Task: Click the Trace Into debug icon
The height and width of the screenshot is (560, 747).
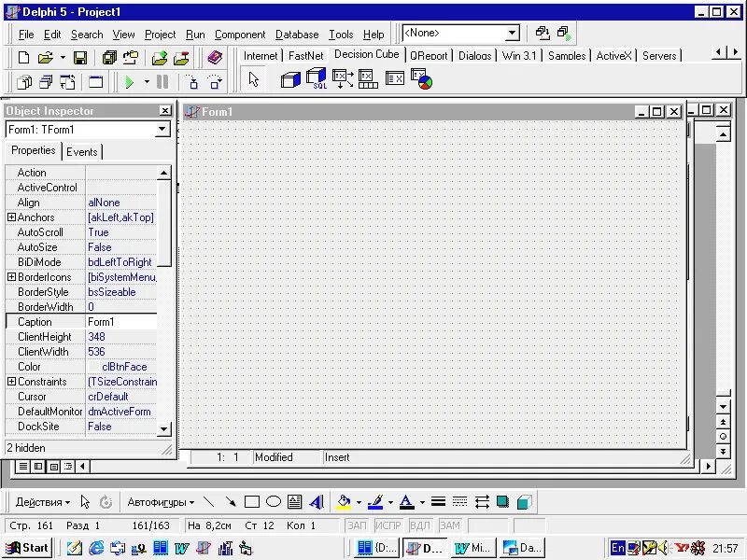Action: point(192,82)
